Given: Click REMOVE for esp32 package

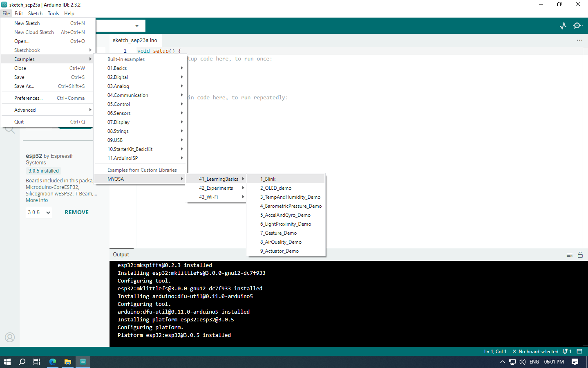Looking at the screenshot, I should tap(76, 212).
